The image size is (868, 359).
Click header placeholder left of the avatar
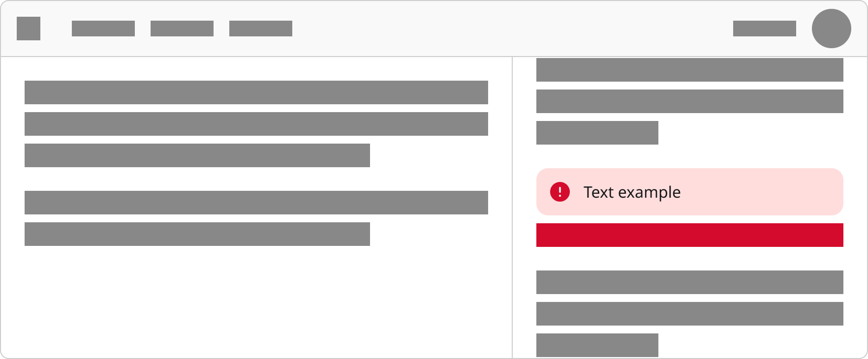[x=765, y=29]
